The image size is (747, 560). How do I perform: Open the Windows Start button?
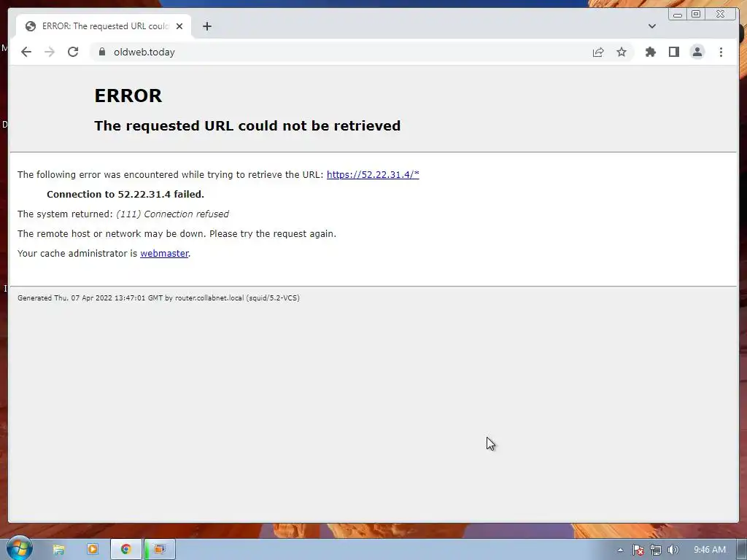pos(19,548)
